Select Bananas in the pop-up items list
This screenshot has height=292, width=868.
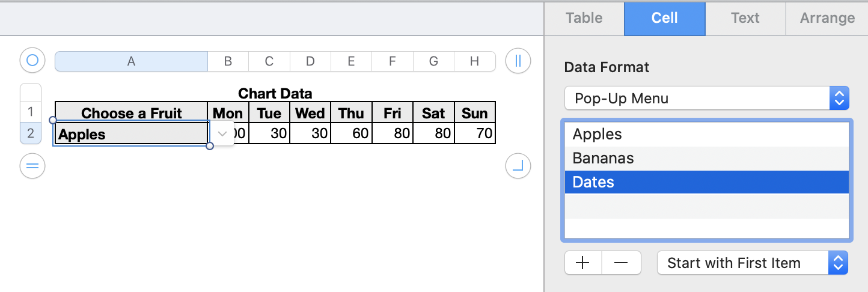[706, 158]
